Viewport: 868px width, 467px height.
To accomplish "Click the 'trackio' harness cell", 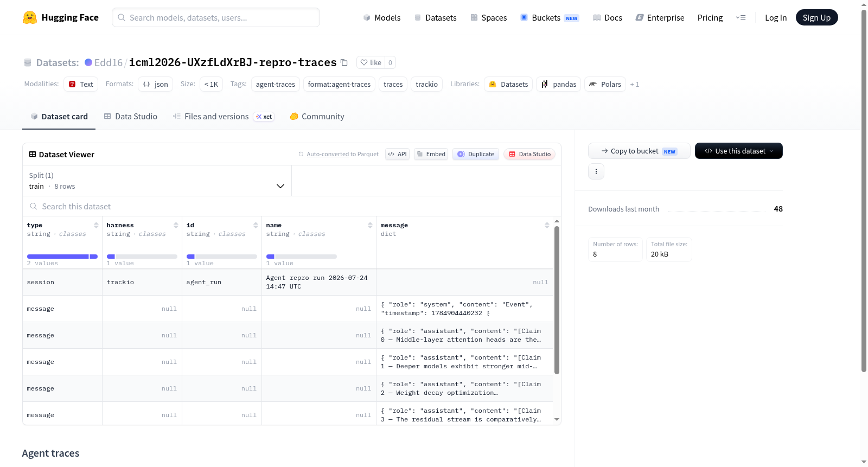I will click(x=142, y=282).
